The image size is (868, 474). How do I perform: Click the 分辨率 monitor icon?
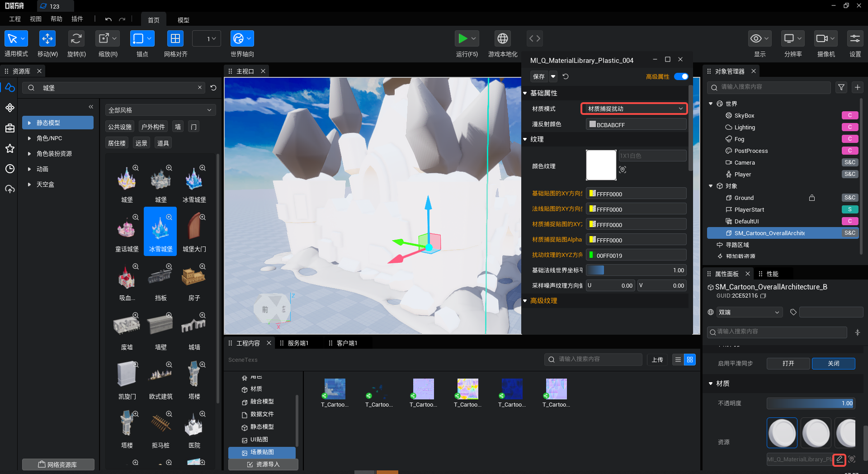tap(789, 39)
